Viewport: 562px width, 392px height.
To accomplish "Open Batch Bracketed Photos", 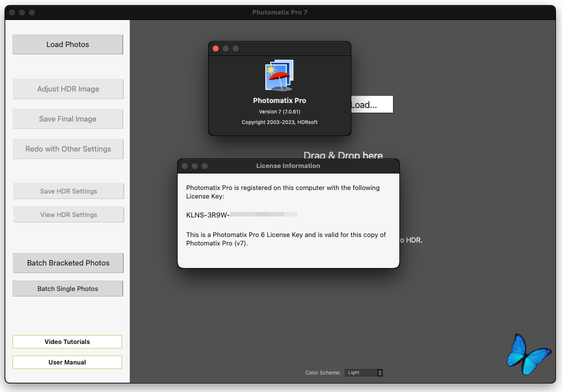I will [x=68, y=263].
